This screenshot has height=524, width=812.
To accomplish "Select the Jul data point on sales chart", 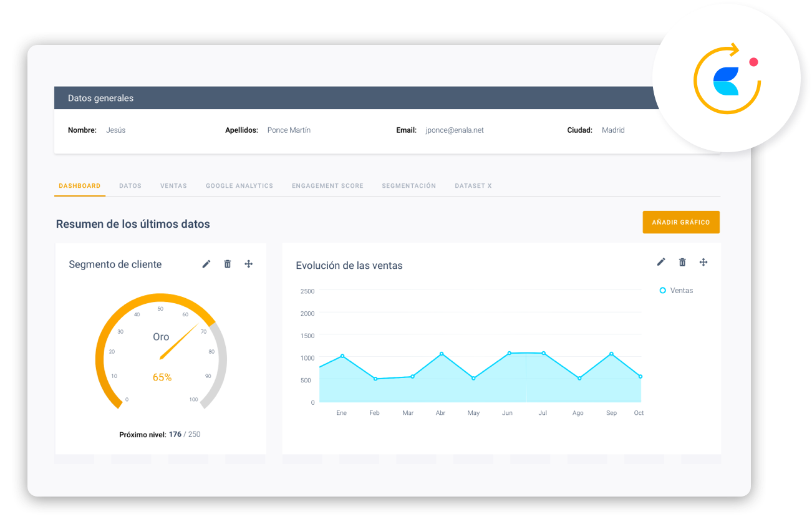I will [x=544, y=354].
